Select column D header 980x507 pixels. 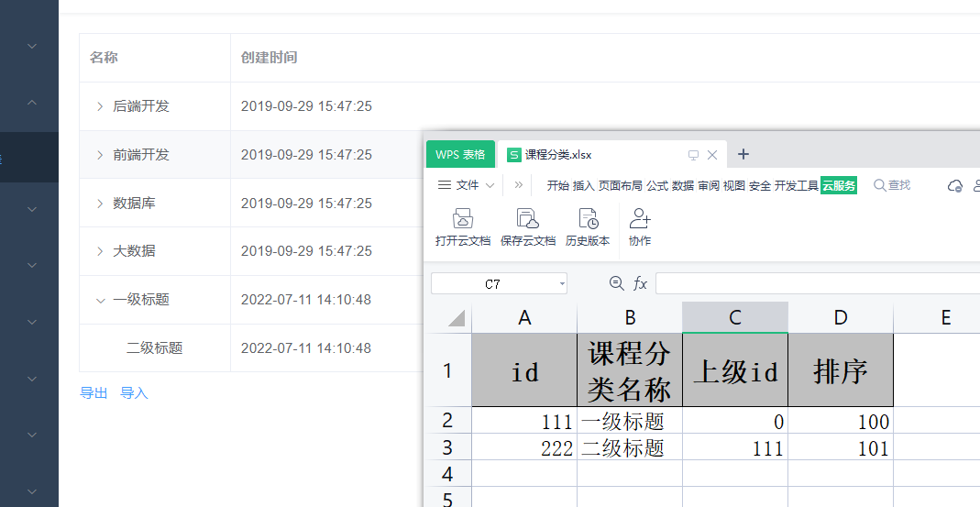841,317
